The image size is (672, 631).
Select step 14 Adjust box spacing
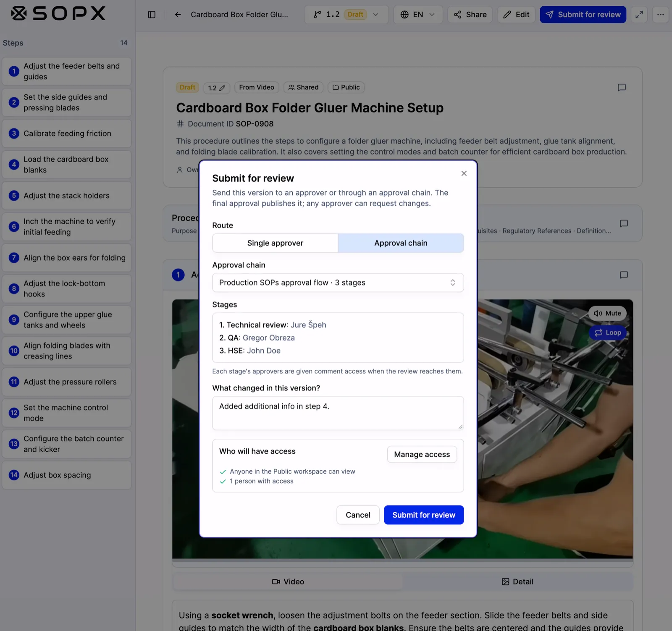[67, 475]
